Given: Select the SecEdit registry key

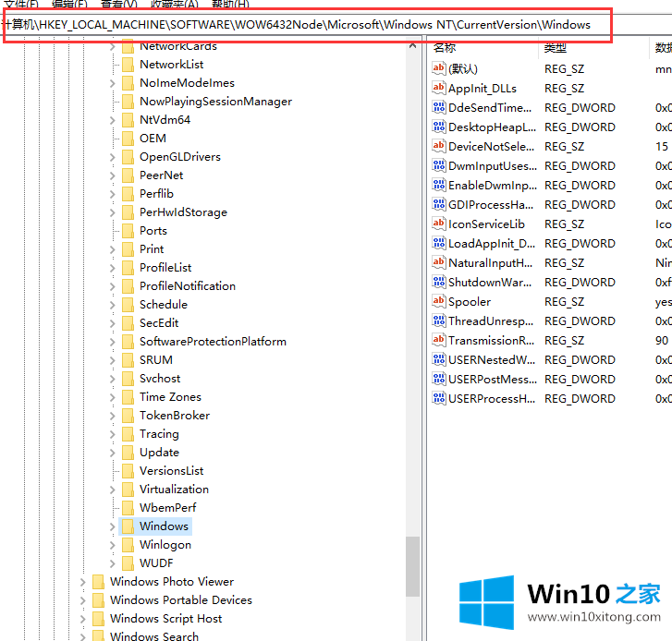Looking at the screenshot, I should [x=159, y=323].
